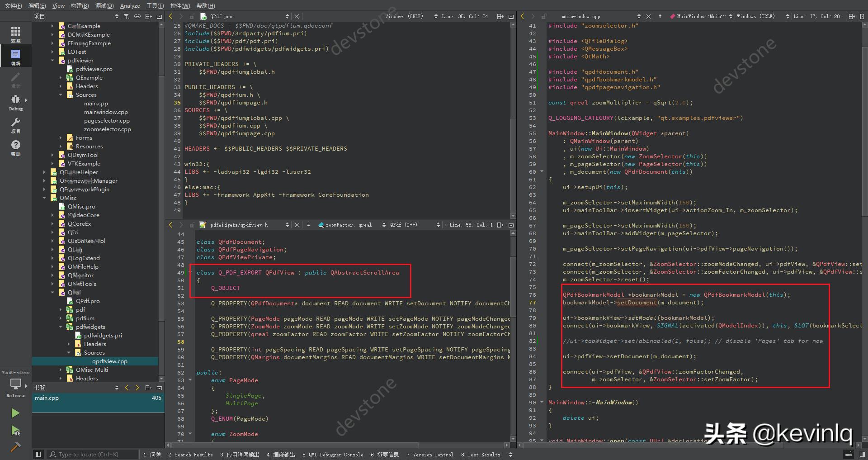
Task: Open the 文件 menu
Action: click(x=12, y=5)
